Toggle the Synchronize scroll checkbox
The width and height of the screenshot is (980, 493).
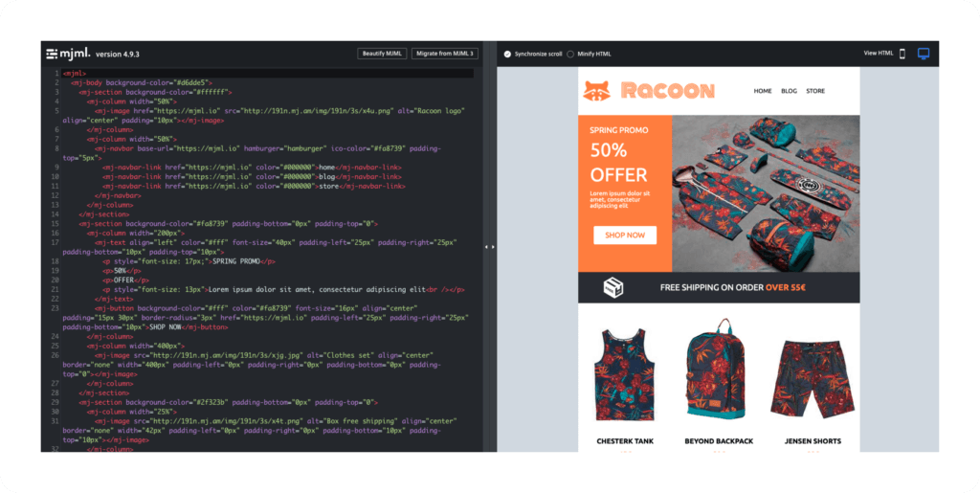pos(507,54)
